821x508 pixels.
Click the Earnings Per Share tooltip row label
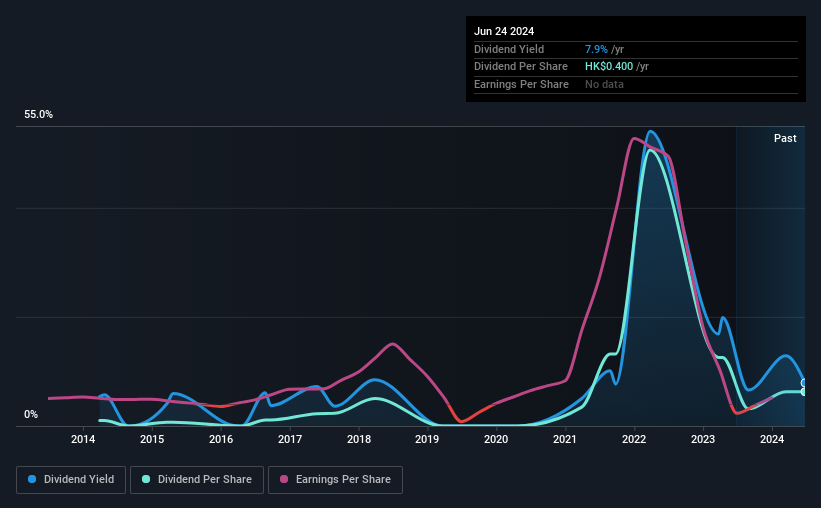coord(521,84)
